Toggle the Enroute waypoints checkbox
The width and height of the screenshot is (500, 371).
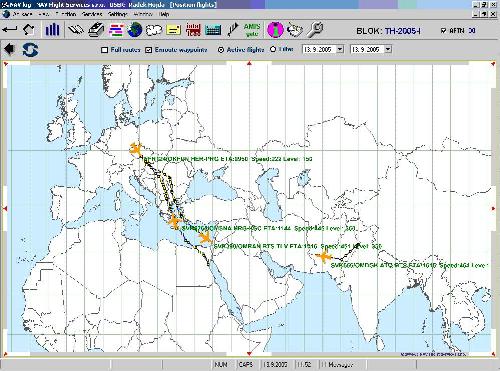149,50
